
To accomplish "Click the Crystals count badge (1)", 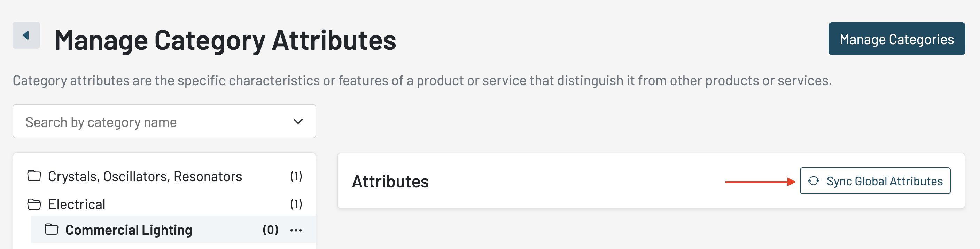I will pyautogui.click(x=296, y=176).
